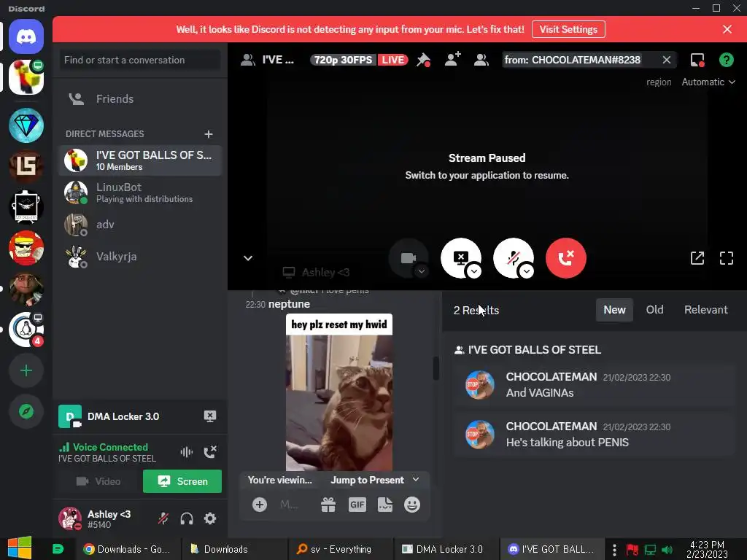
Task: Open sticker picker icon
Action: point(384,505)
